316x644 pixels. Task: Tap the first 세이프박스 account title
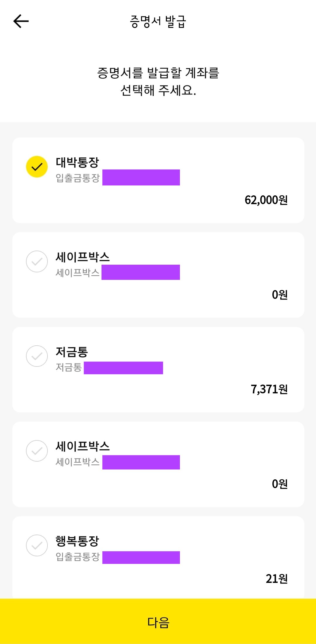point(83,257)
